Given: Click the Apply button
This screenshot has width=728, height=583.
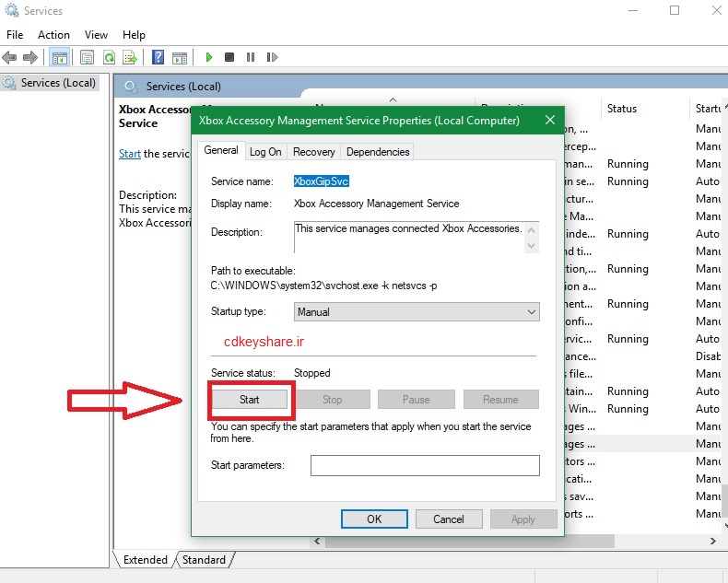Looking at the screenshot, I should [523, 519].
